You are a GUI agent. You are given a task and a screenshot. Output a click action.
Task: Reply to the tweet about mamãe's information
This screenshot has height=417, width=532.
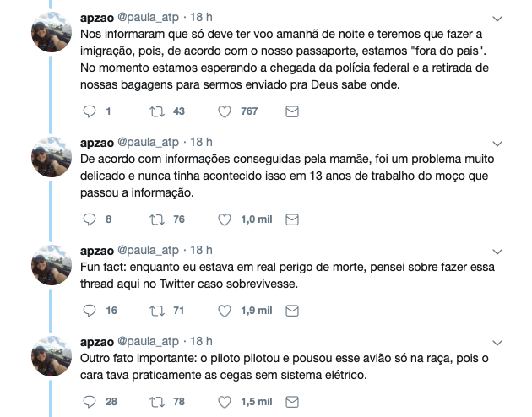pos(91,219)
